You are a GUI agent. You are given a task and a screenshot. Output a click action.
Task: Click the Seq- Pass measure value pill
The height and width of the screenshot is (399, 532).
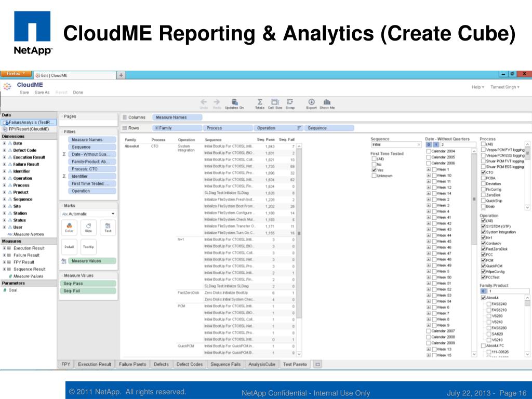(88, 284)
